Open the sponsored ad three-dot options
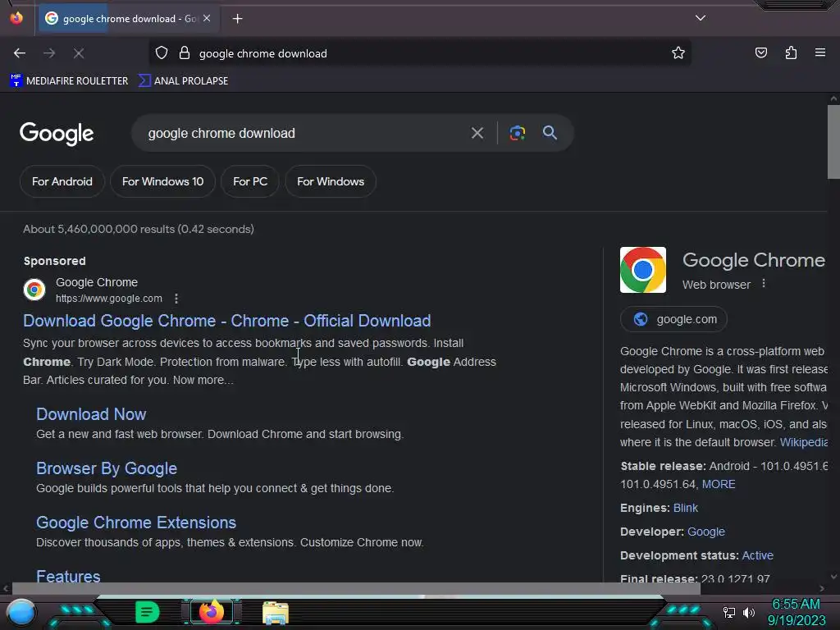This screenshot has width=840, height=630. [176, 299]
